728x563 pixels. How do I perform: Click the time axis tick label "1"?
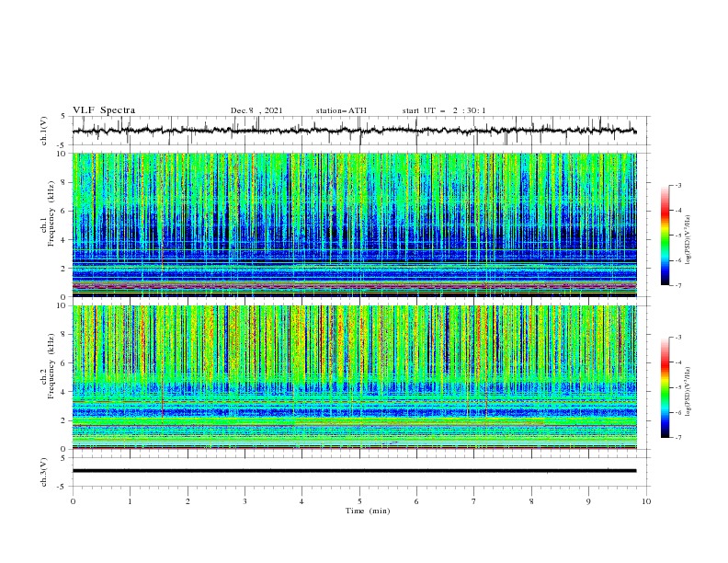coord(130,501)
